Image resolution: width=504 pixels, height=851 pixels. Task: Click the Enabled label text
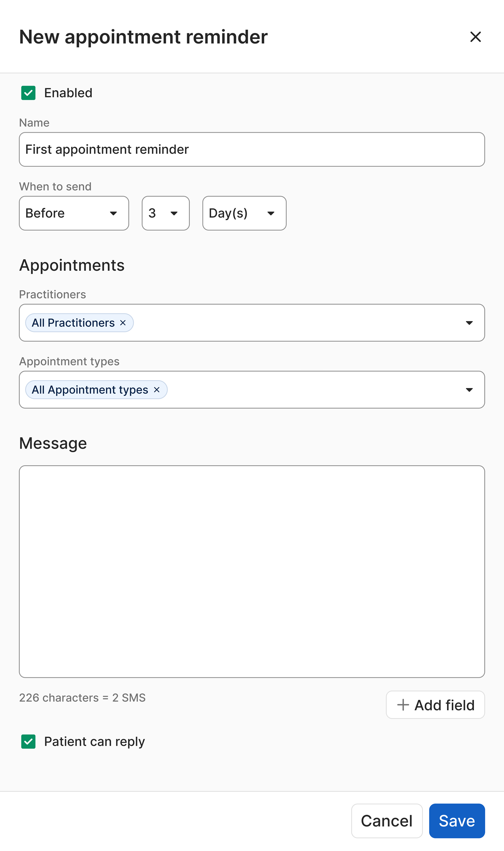coord(68,93)
